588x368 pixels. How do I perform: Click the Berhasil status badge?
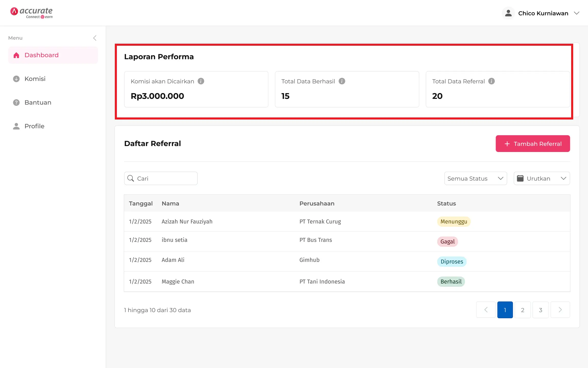click(x=451, y=282)
